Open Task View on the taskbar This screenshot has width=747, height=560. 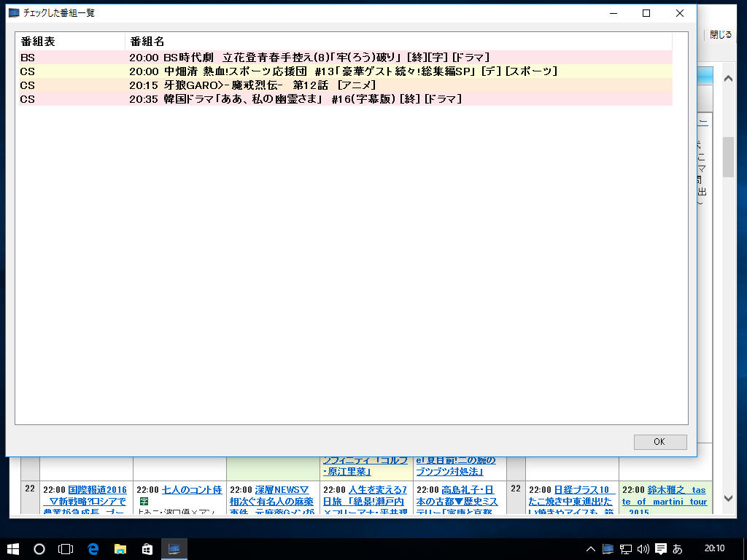point(66,549)
